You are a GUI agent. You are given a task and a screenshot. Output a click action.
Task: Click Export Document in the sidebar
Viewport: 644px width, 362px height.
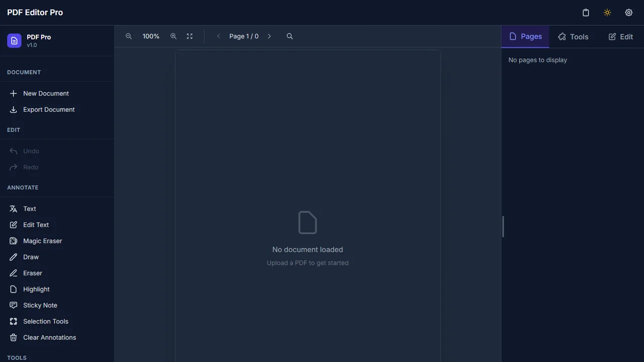pyautogui.click(x=57, y=110)
